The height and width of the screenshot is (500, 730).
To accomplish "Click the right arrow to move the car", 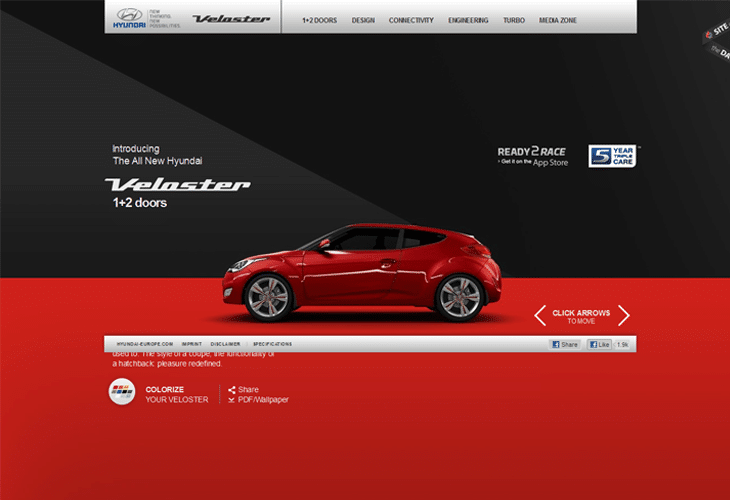I will tap(624, 316).
